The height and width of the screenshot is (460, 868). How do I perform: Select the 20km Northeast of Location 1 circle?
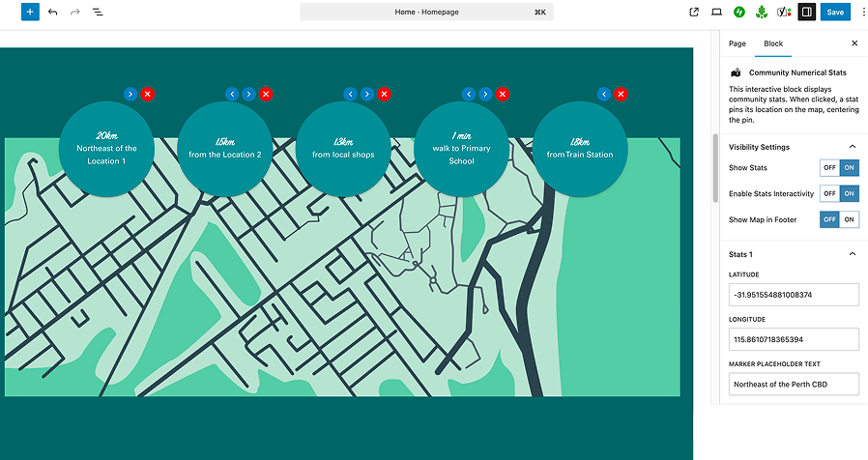click(106, 149)
